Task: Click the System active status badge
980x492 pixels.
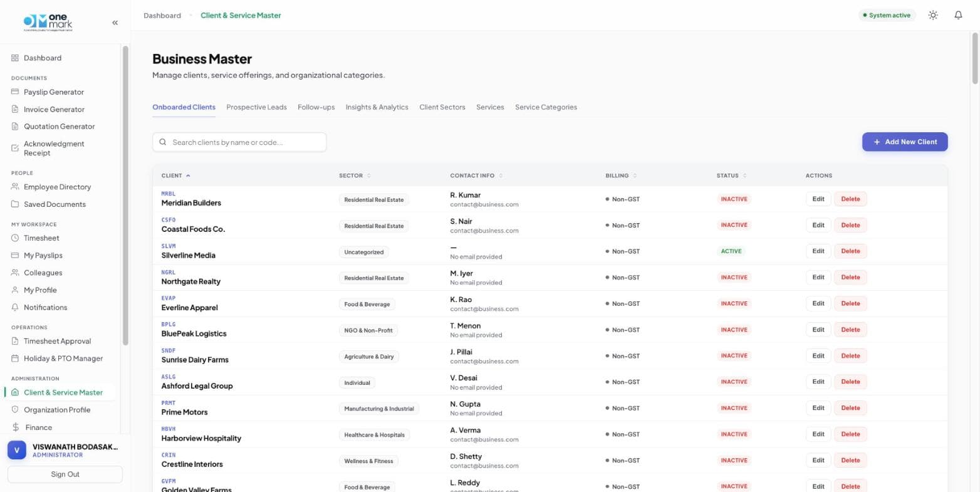Action: 887,15
